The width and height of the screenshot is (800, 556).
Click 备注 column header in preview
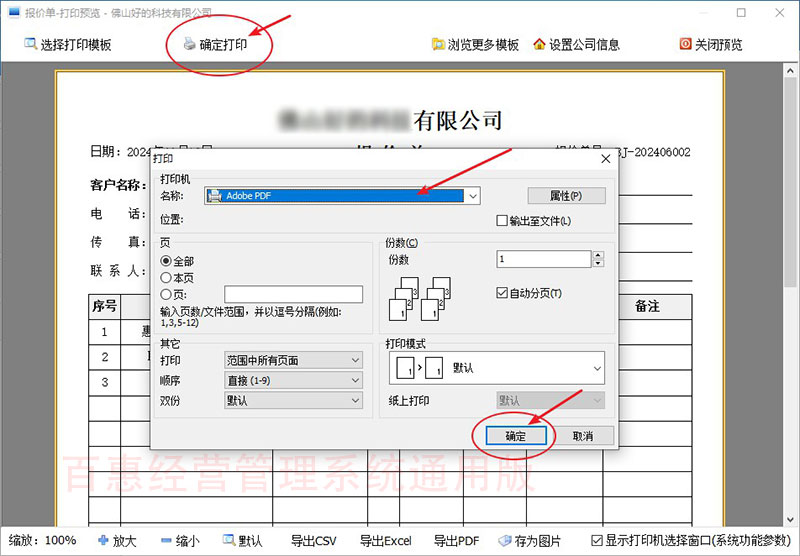point(647,307)
